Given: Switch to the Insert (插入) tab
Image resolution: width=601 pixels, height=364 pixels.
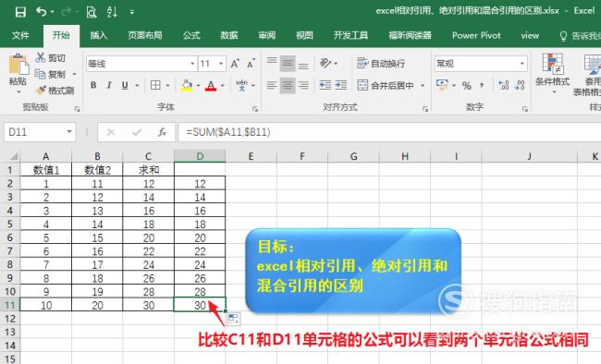Looking at the screenshot, I should (99, 36).
